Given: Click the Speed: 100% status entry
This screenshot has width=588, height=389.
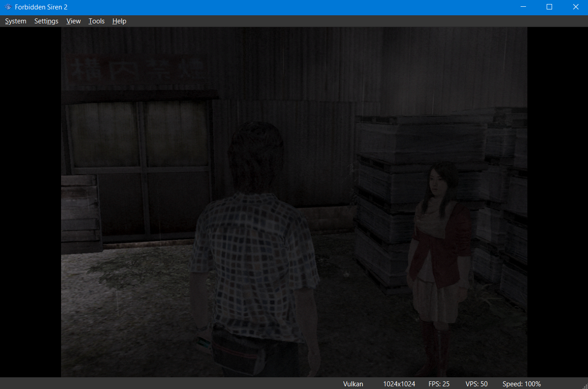Looking at the screenshot, I should (x=522, y=384).
